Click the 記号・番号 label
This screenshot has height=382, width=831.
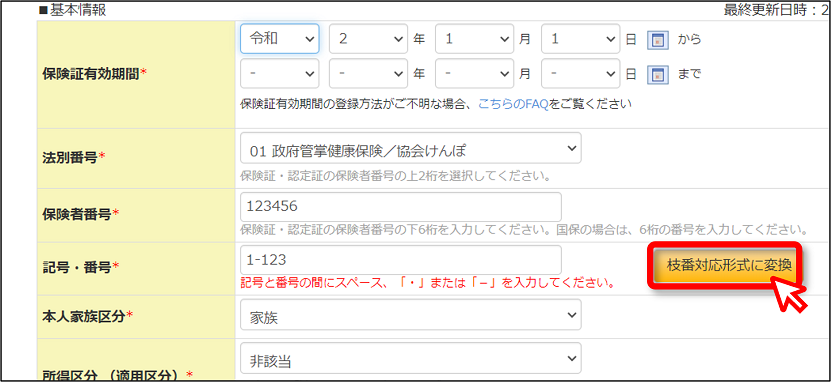coord(81,268)
